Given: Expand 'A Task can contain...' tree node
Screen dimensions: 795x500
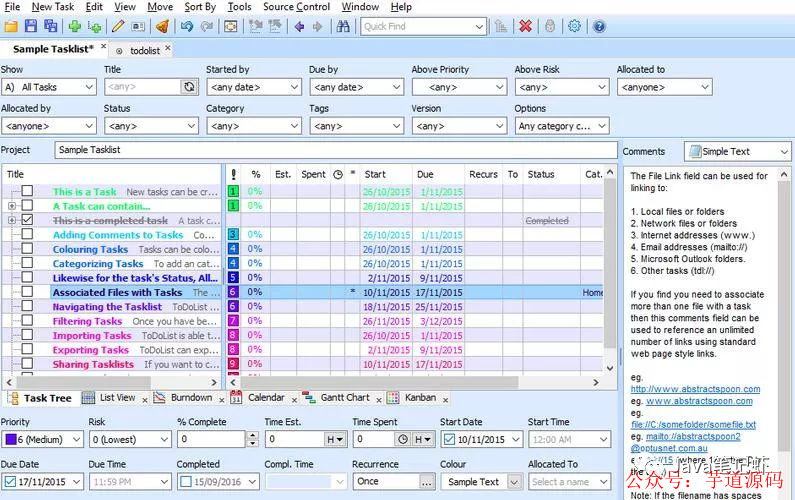Looking at the screenshot, I should point(12,206).
